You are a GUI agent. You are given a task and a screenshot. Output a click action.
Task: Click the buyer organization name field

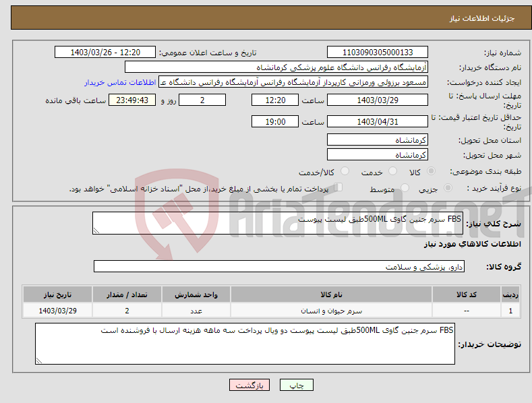[x=276, y=67]
